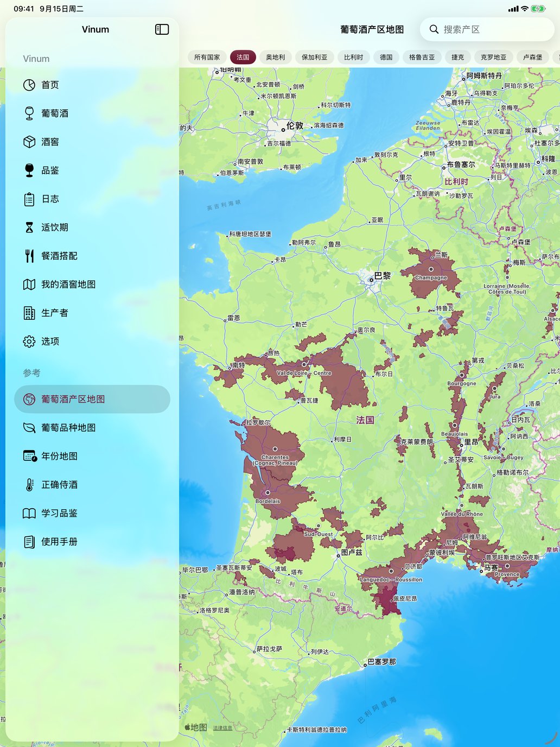Click the Vallée du Rhône region label
The image size is (560, 747).
[462, 514]
